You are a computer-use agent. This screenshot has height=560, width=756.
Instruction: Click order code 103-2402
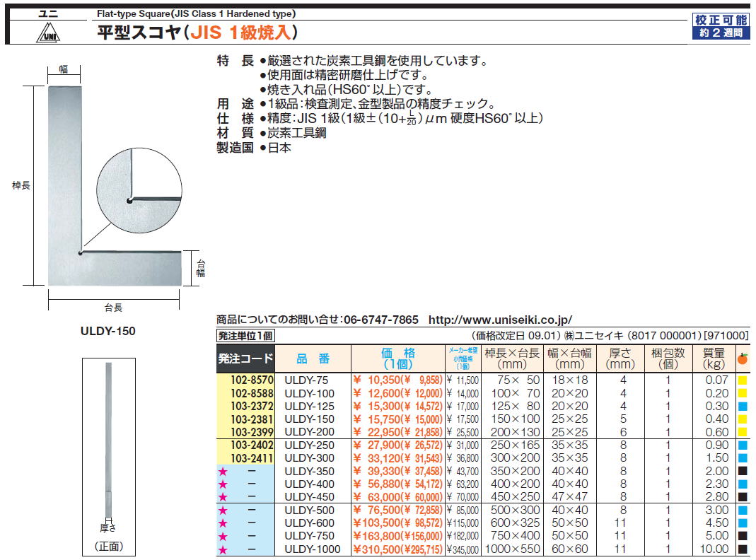[x=252, y=445]
